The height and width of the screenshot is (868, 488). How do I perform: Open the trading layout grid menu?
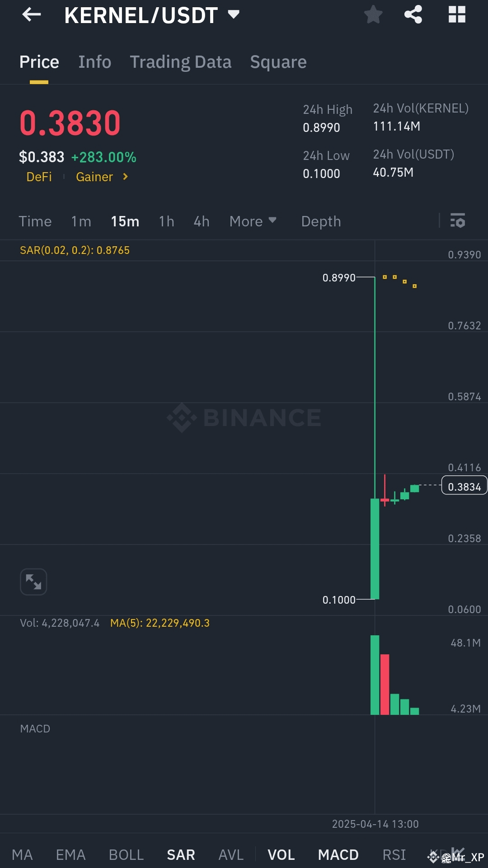pyautogui.click(x=457, y=14)
